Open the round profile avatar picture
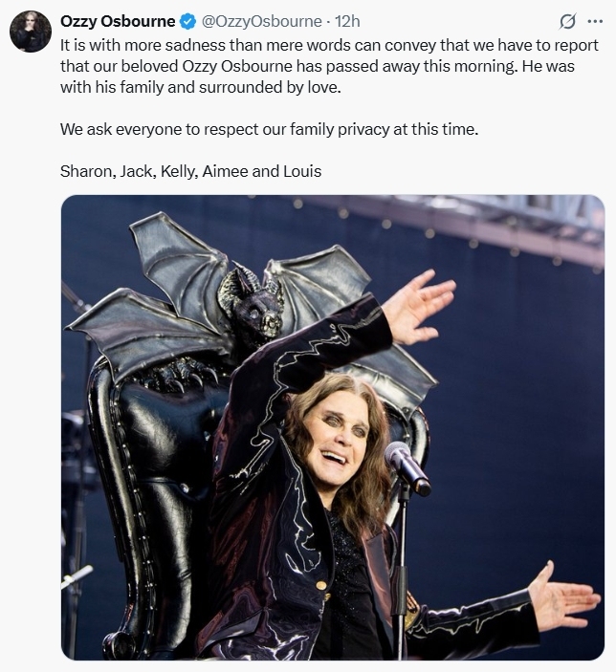 31,32
